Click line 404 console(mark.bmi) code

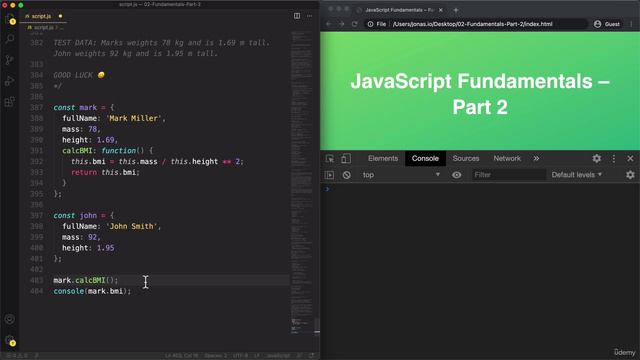tap(92, 291)
